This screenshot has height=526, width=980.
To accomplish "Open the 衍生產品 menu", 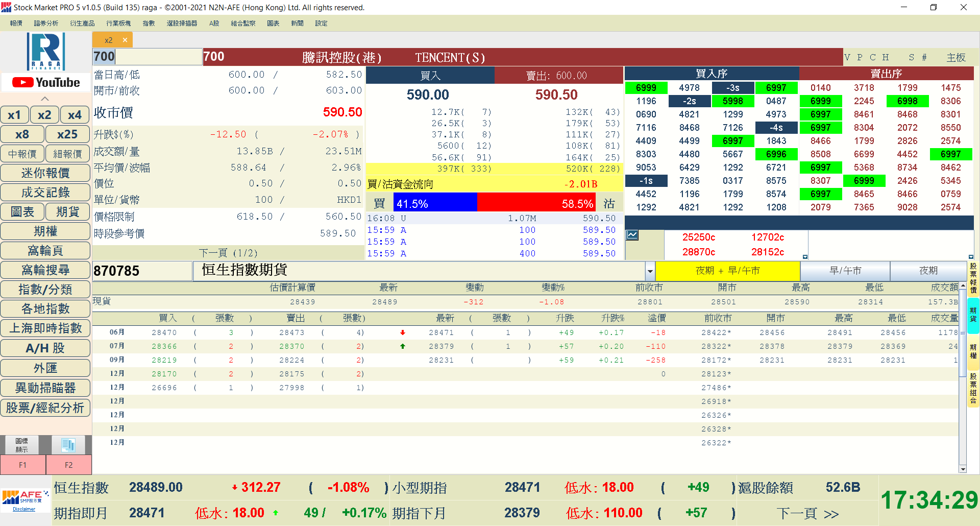I will pos(82,23).
